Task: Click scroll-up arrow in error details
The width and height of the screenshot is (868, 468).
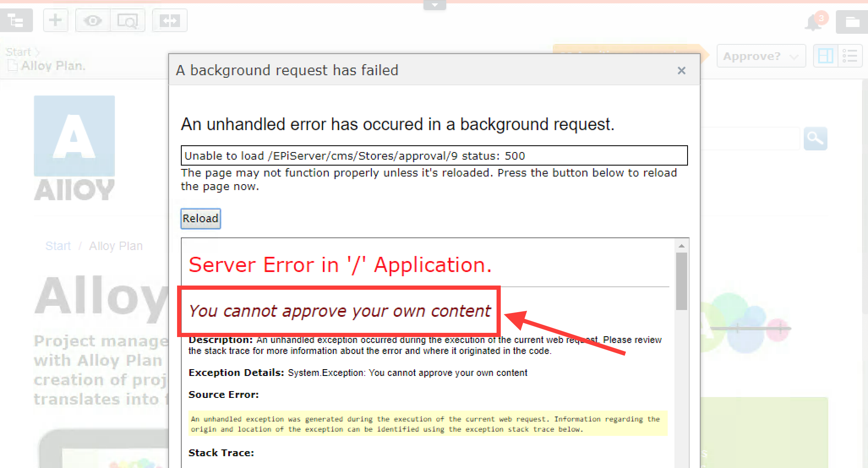Action: click(x=681, y=246)
